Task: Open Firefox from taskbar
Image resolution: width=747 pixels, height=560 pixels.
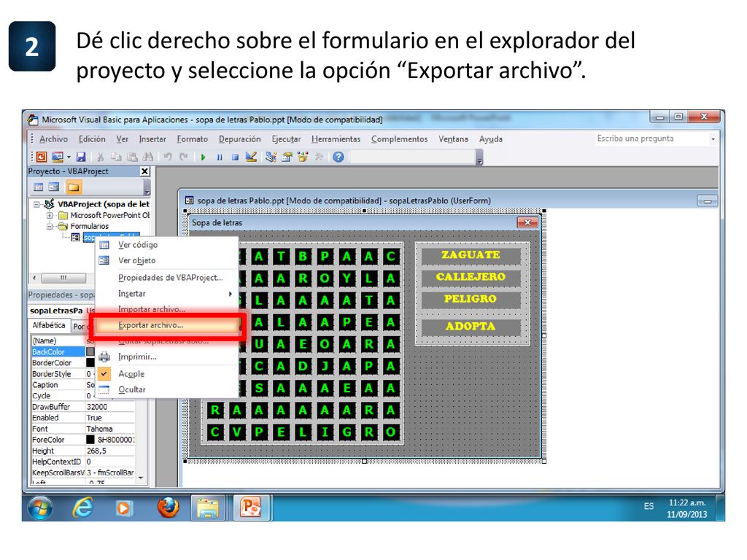Action: pos(169,507)
